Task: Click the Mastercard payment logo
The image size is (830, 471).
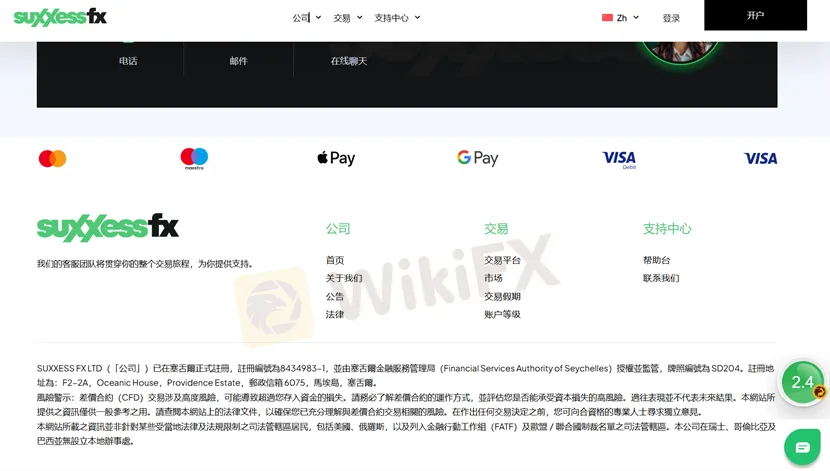Action: coord(52,158)
